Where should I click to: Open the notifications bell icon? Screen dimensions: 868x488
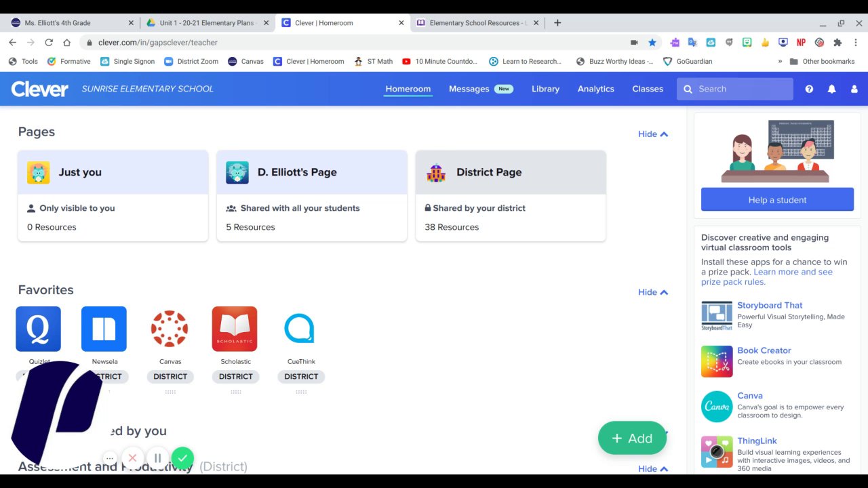pyautogui.click(x=831, y=89)
